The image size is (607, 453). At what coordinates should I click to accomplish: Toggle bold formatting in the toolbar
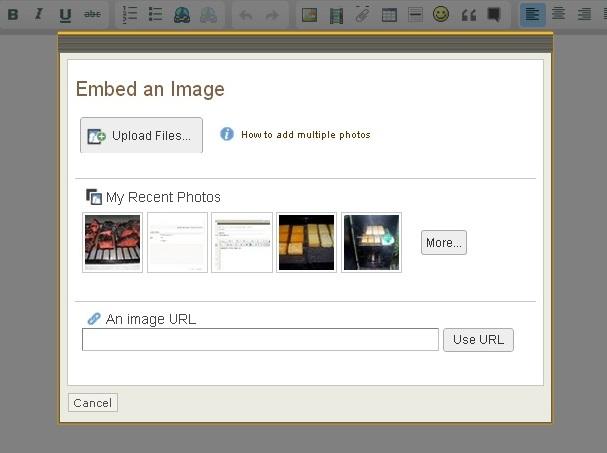click(13, 14)
